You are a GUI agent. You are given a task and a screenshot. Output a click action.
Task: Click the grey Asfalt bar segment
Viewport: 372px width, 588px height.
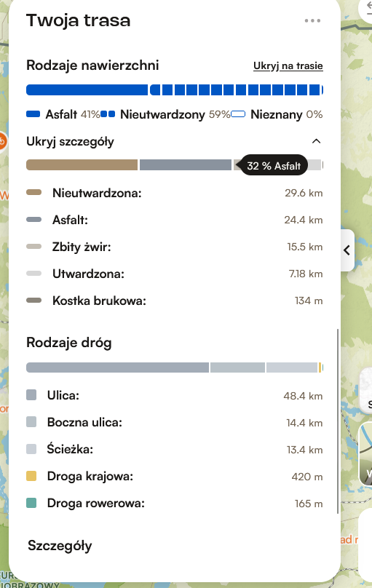[186, 165]
